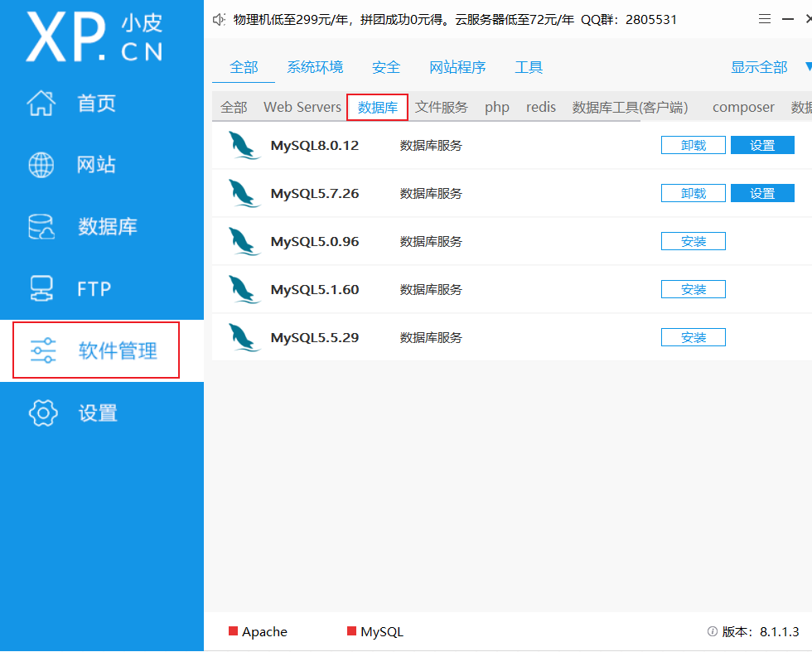
Task: Click 数据库服务 label in MySQL5.5.29 row
Action: pos(431,338)
